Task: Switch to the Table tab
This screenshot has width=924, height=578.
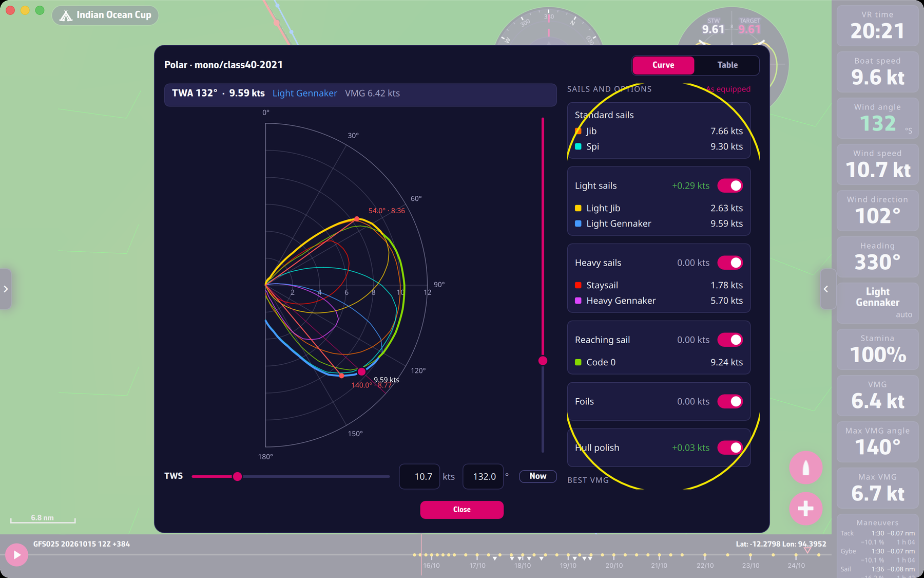Action: click(727, 65)
